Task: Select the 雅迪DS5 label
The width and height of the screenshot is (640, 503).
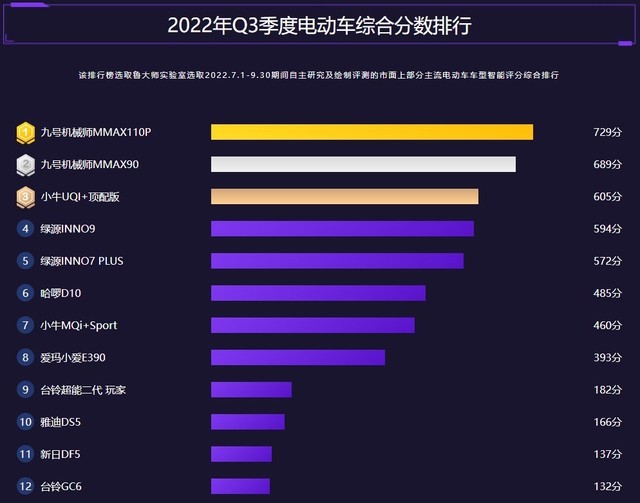Action: pos(60,422)
